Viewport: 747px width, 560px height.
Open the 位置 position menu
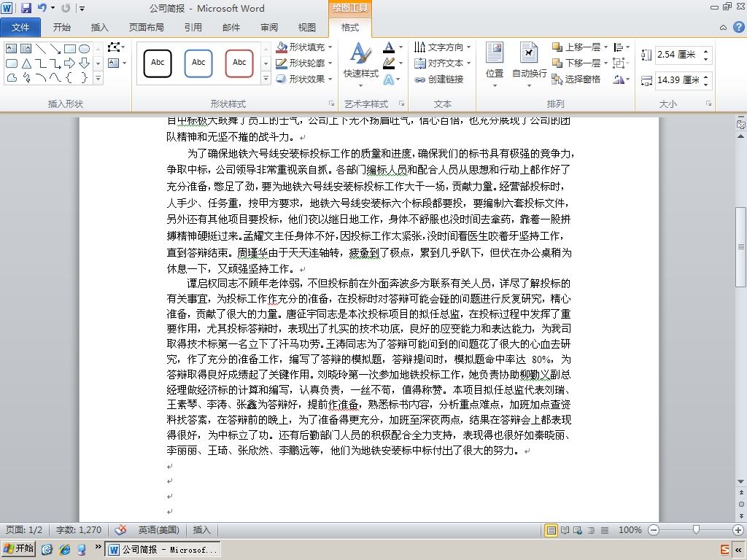click(x=495, y=65)
